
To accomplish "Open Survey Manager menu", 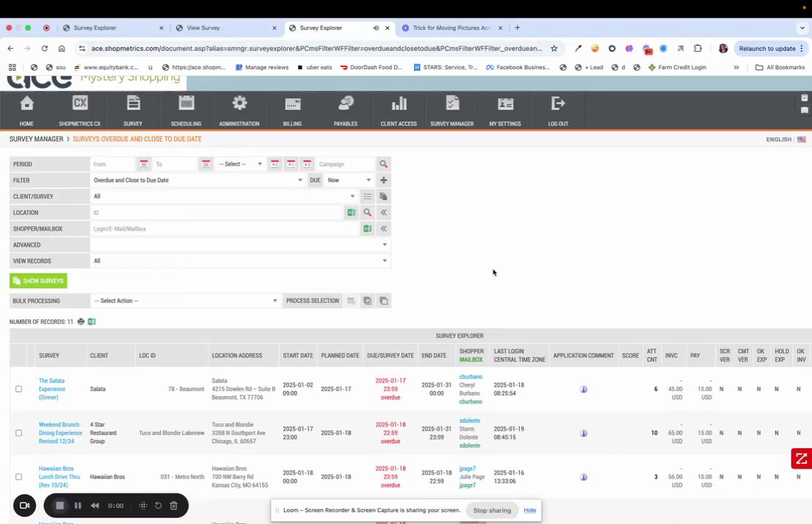I will (x=452, y=110).
